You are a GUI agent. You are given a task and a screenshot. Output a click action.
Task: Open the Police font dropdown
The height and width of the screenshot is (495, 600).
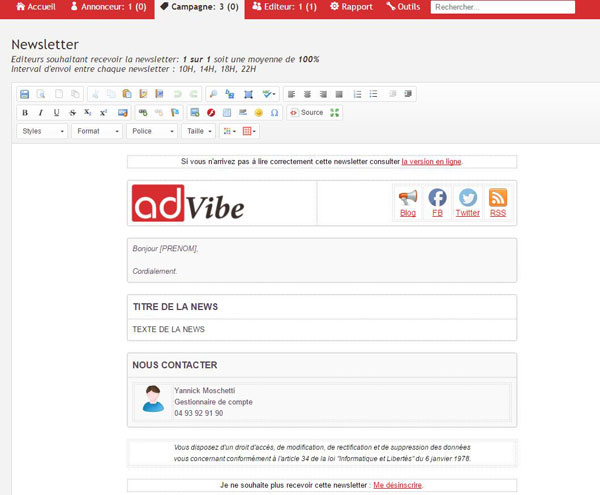coord(151,131)
